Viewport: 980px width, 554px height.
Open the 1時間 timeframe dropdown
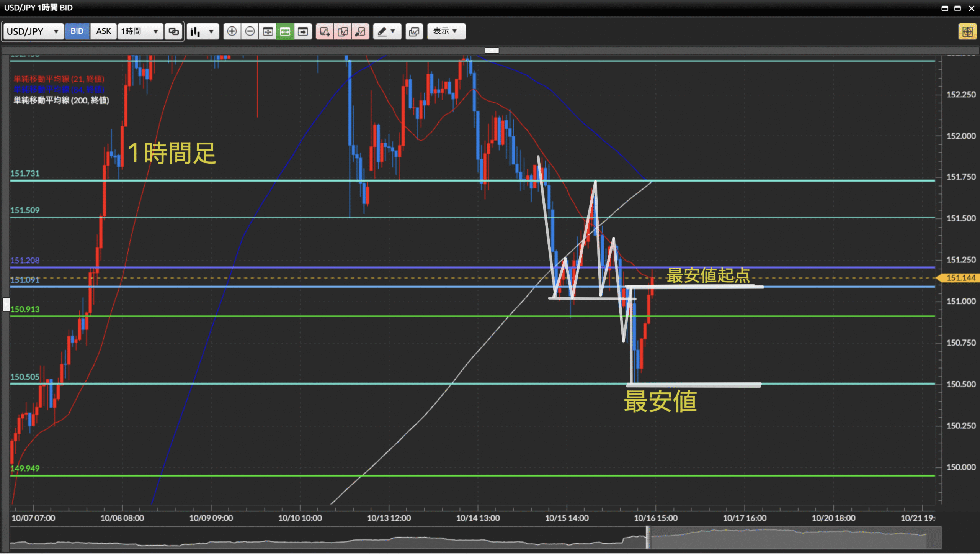pyautogui.click(x=140, y=31)
